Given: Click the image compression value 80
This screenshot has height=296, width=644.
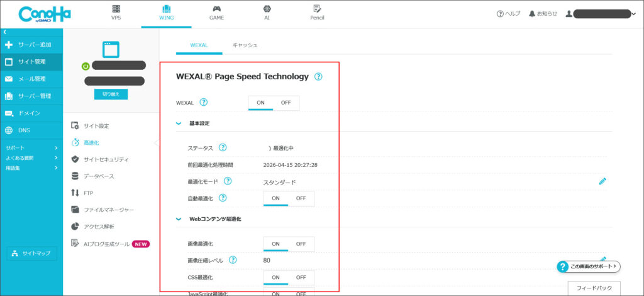Looking at the screenshot, I should click(267, 260).
